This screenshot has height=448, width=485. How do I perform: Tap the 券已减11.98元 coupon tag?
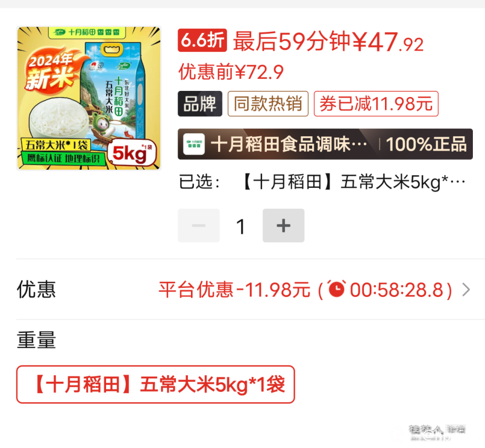click(376, 104)
